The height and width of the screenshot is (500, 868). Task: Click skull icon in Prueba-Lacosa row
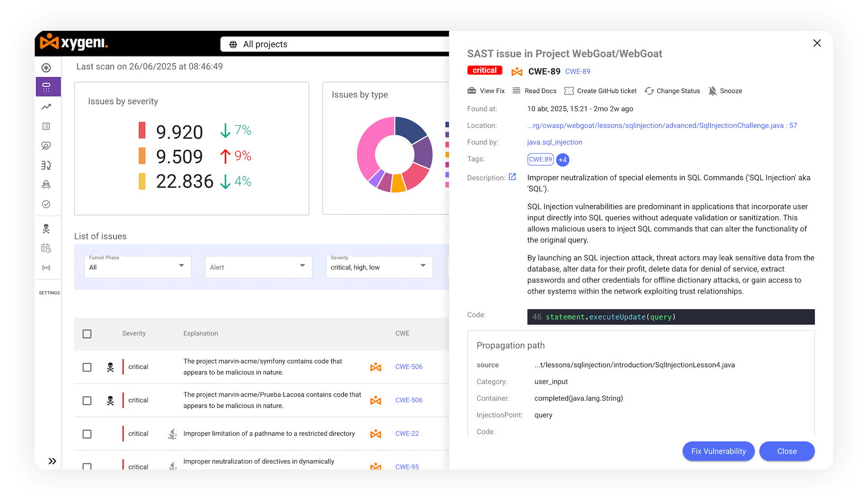[110, 401]
